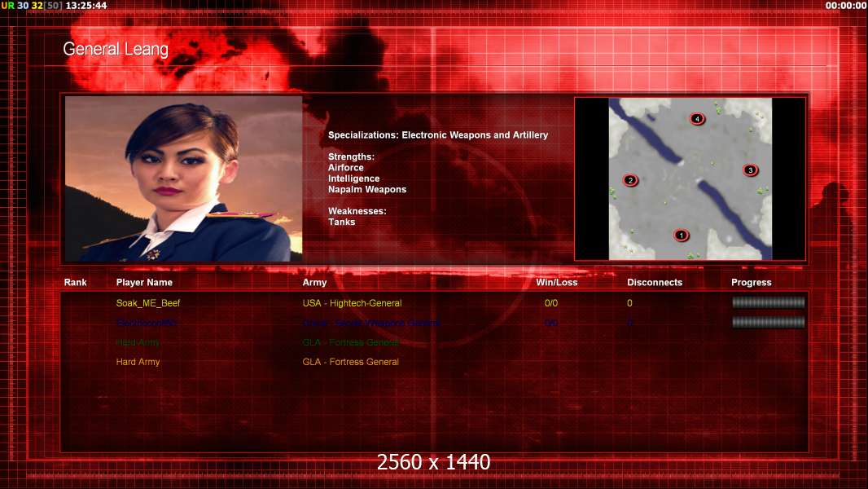Select the green Hard Army player name
The height and width of the screenshot is (489, 868).
[x=138, y=342]
